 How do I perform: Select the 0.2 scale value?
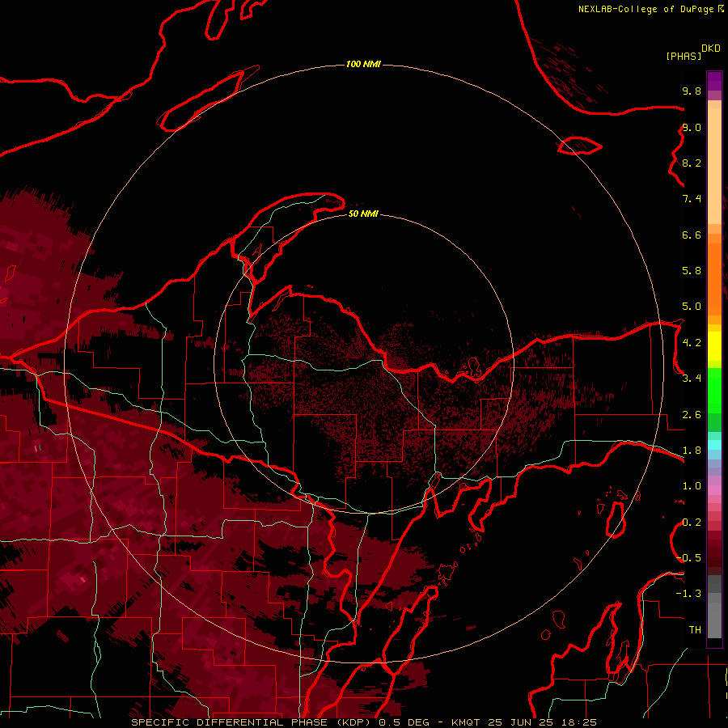tap(692, 523)
